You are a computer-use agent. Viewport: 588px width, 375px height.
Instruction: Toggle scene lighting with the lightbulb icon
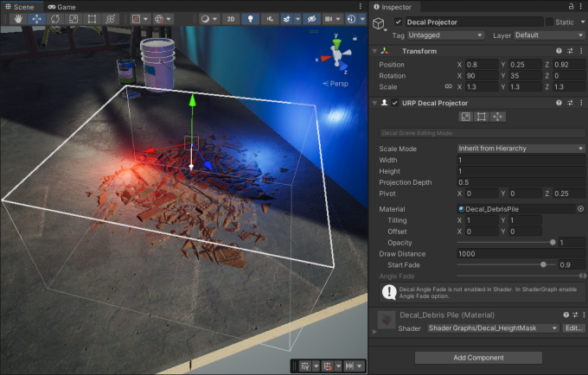249,19
